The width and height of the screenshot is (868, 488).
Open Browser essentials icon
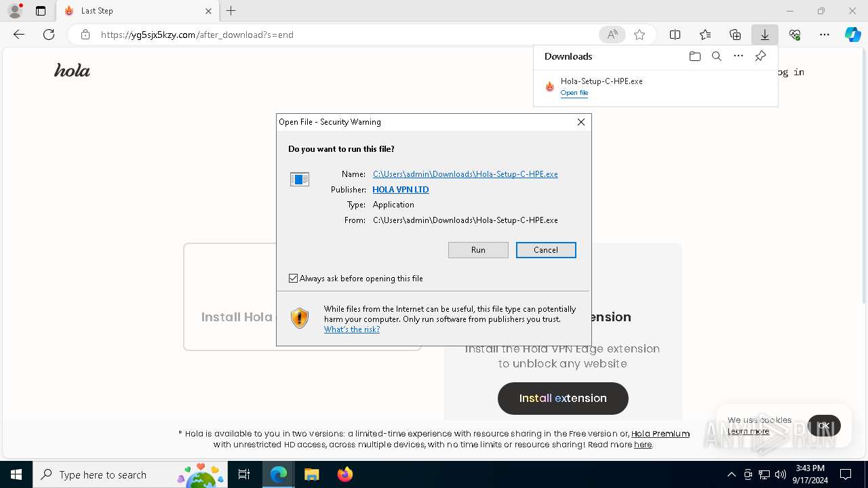pyautogui.click(x=795, y=35)
